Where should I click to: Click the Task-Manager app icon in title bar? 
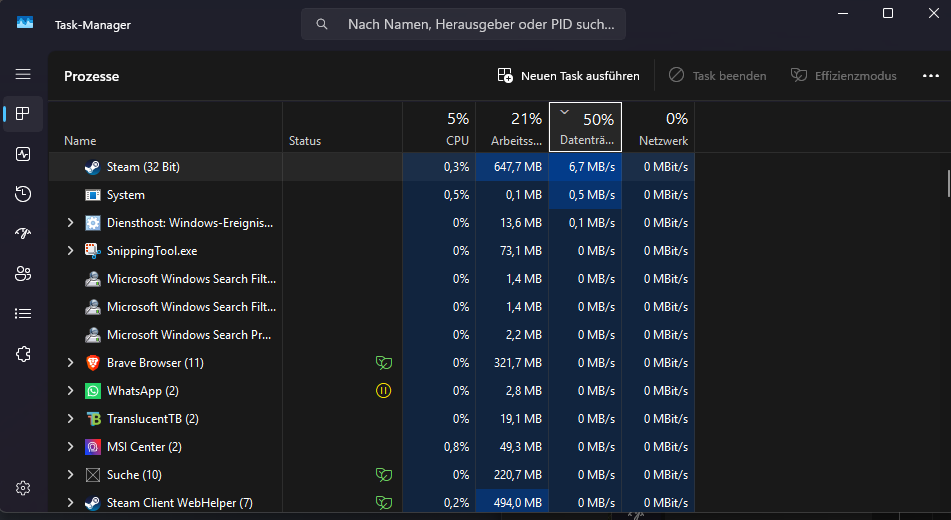click(x=25, y=23)
